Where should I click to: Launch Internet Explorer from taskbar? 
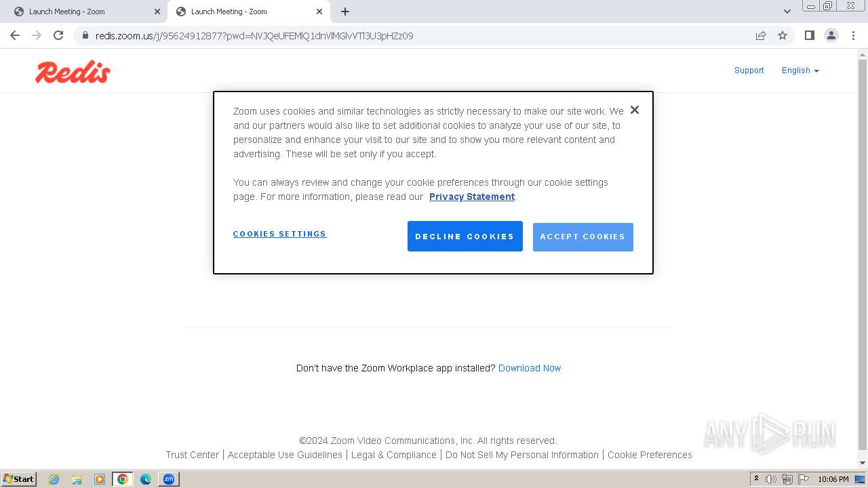[x=54, y=479]
